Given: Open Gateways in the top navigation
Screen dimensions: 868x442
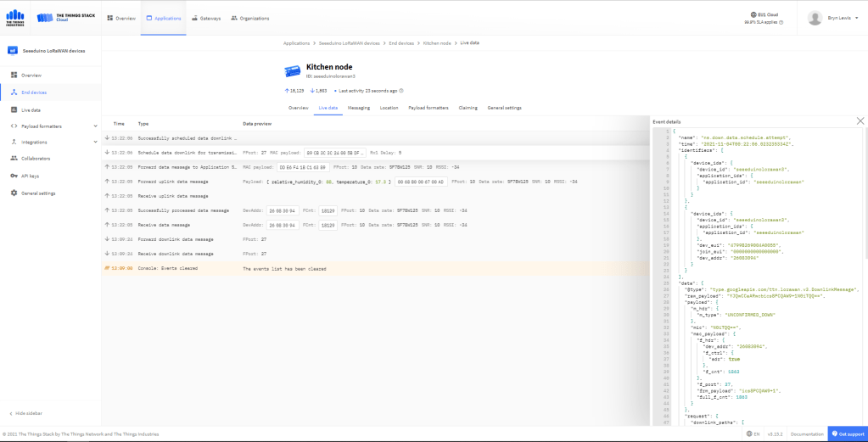Looking at the screenshot, I should tap(205, 18).
